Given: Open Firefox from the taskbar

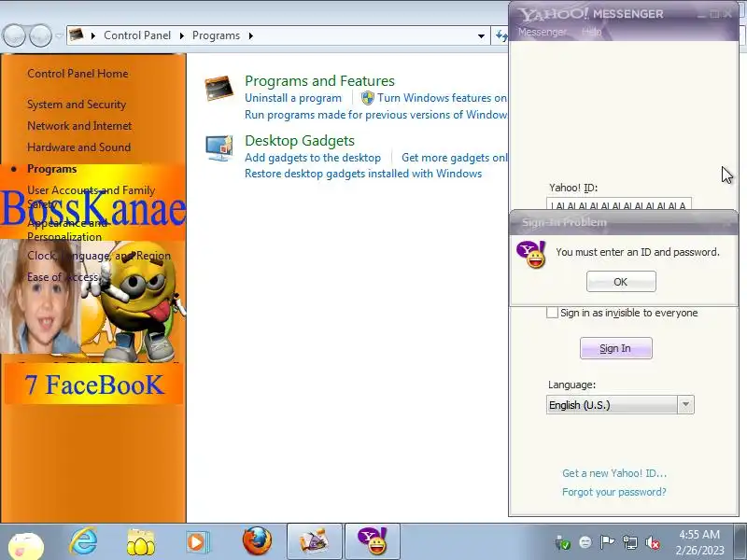Looking at the screenshot, I should point(258,541).
